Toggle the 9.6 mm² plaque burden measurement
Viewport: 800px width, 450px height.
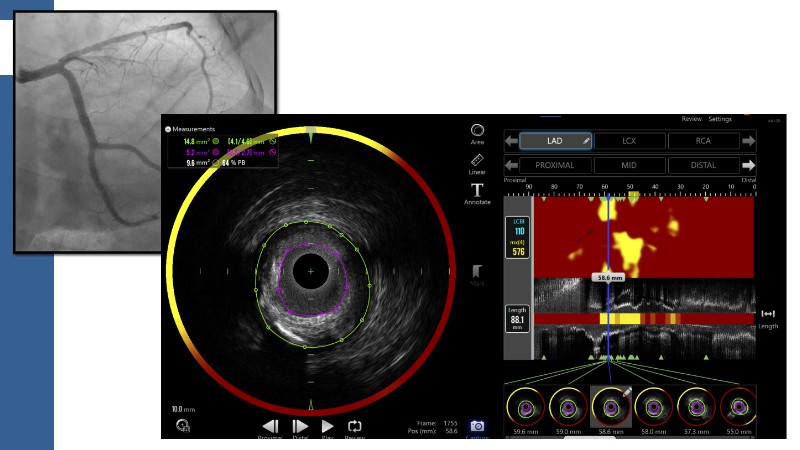click(x=215, y=163)
